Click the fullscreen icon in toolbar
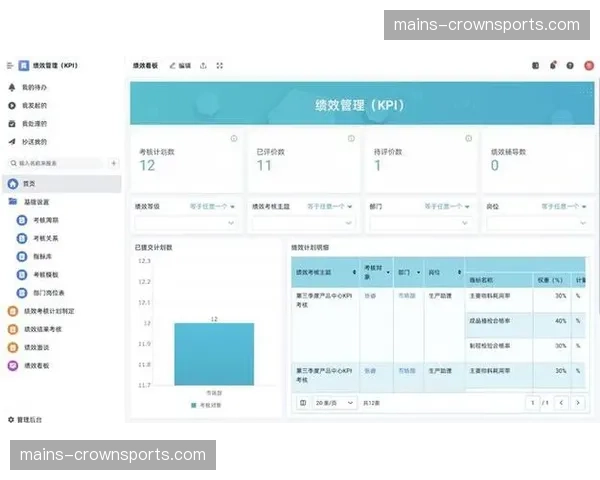The width and height of the screenshot is (600, 480). pyautogui.click(x=220, y=66)
